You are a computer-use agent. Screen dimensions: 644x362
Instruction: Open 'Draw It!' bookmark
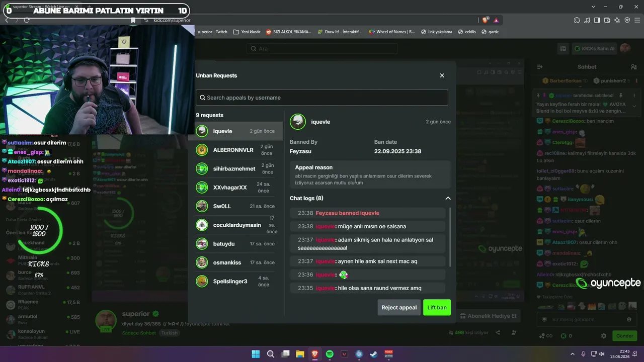coord(340,32)
